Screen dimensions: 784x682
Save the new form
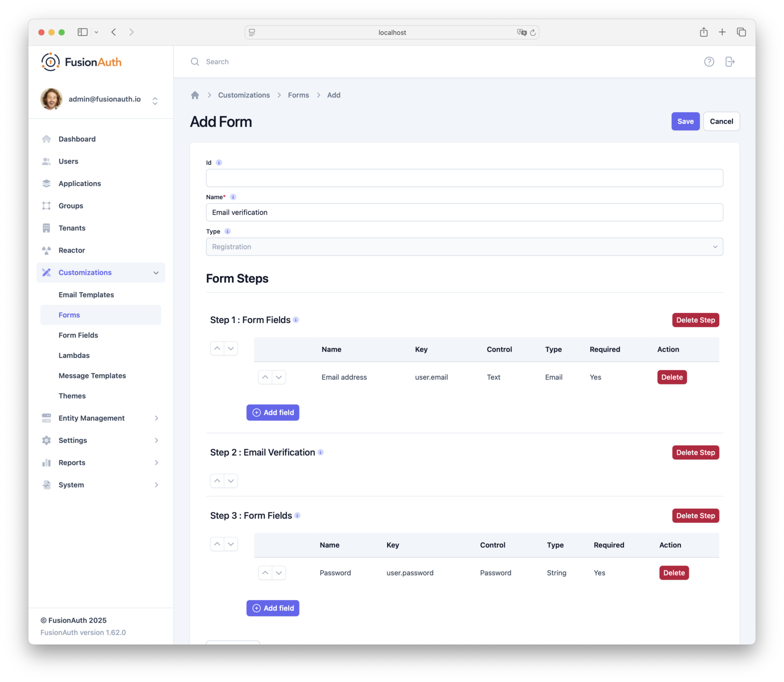pyautogui.click(x=685, y=122)
